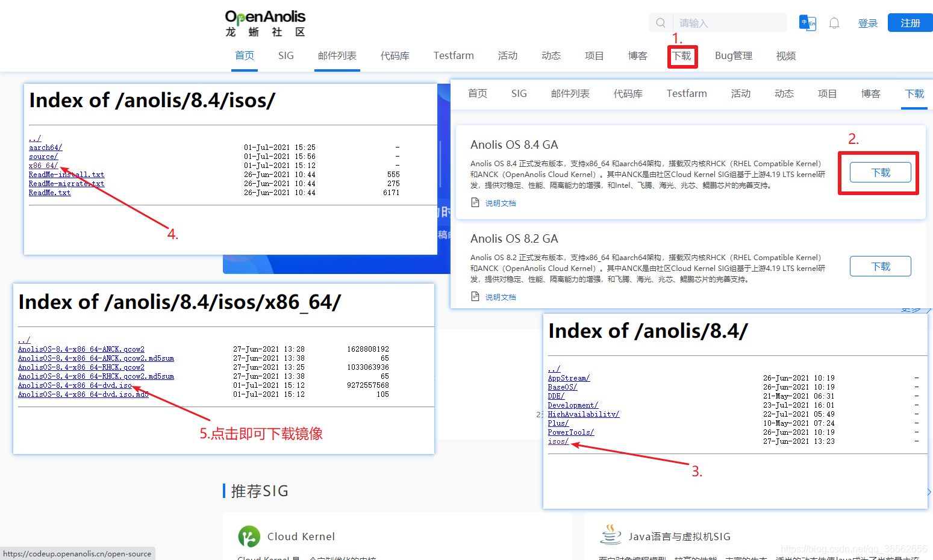Screen dimensions: 933x560
Task: Download Anolis OS 8.4 GA
Action: 881,172
